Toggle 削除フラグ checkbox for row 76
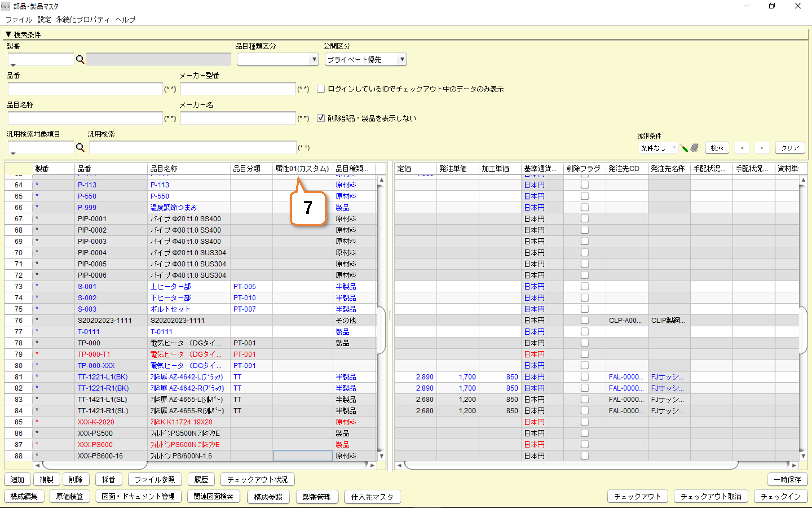 (585, 320)
